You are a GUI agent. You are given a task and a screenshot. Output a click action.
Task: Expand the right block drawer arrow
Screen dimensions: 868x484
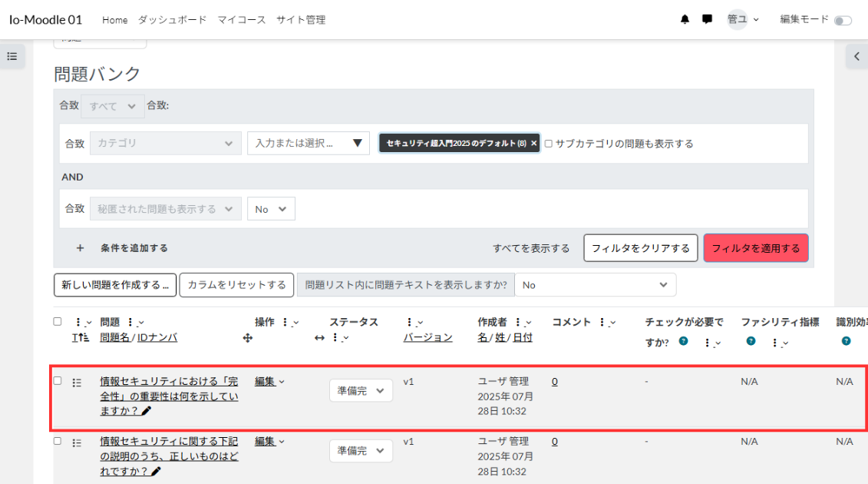(x=856, y=56)
